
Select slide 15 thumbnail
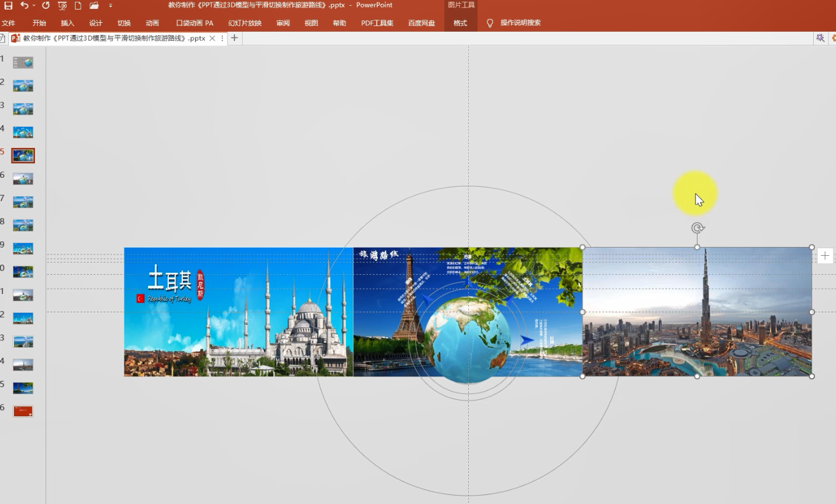click(23, 388)
